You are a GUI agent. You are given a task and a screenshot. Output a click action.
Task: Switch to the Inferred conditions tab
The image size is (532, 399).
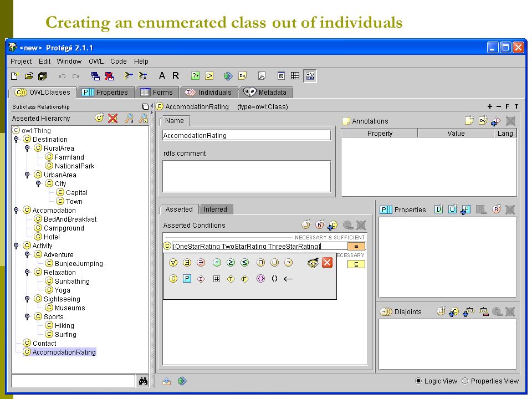[x=216, y=209]
